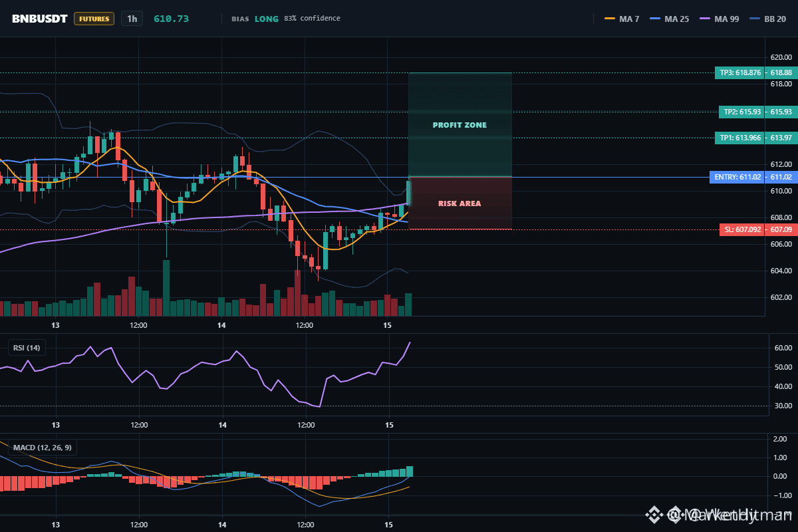Image resolution: width=798 pixels, height=532 pixels.
Task: Click the RSI 60.00 axis label
Action: [x=783, y=348]
